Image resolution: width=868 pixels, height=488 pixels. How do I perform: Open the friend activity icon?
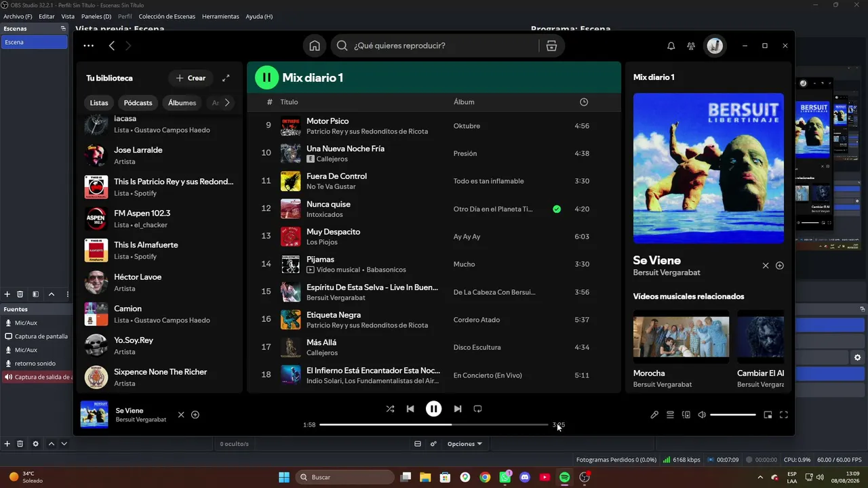[x=691, y=45]
